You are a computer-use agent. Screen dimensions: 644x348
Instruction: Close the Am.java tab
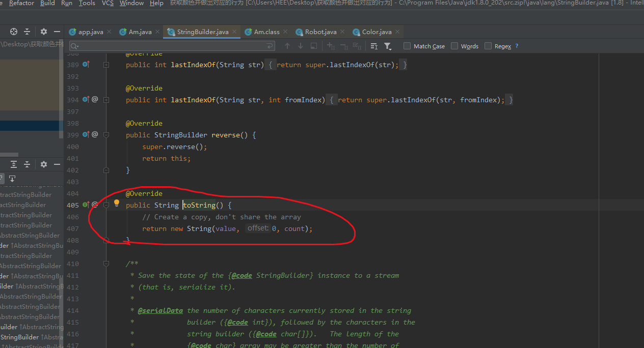[x=156, y=32]
